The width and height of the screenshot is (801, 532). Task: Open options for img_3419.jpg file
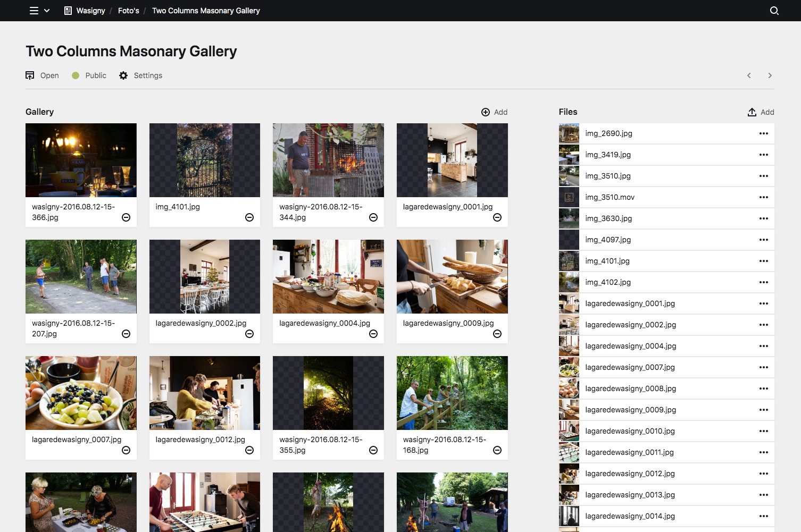[764, 155]
